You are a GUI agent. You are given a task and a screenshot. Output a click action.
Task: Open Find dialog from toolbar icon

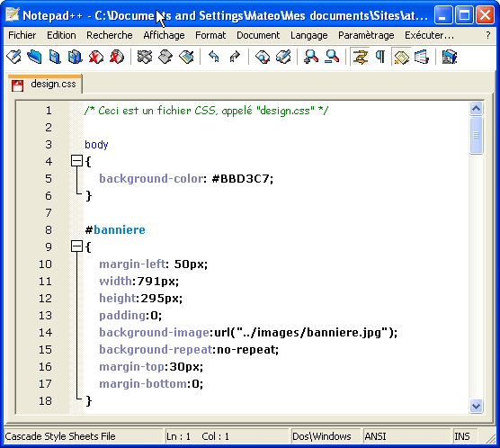pyautogui.click(x=263, y=58)
